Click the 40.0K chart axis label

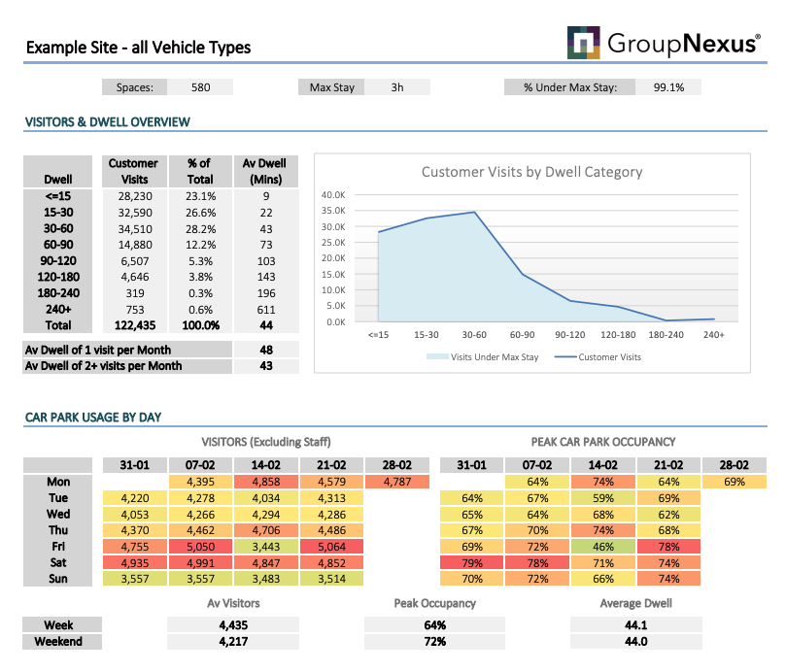pos(333,194)
